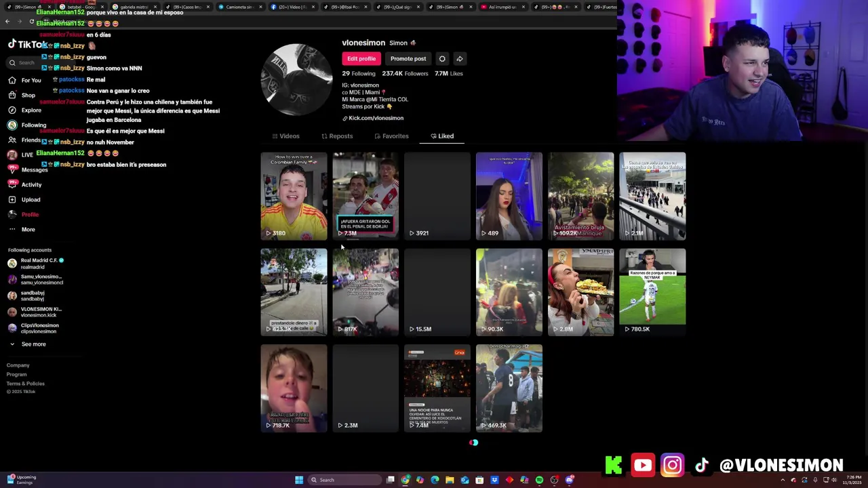Open the 29 Following list

(359, 73)
